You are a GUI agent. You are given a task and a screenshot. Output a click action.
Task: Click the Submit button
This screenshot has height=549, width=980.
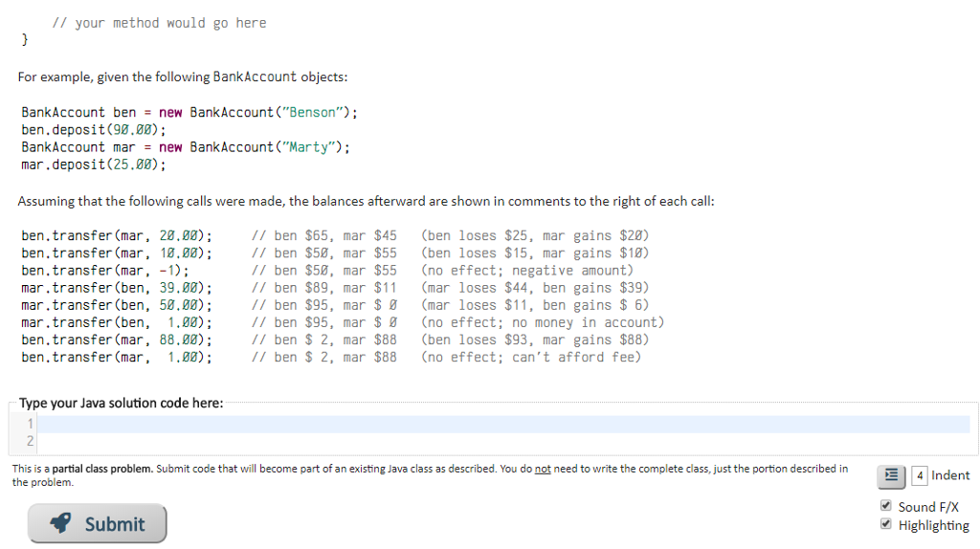click(x=98, y=523)
